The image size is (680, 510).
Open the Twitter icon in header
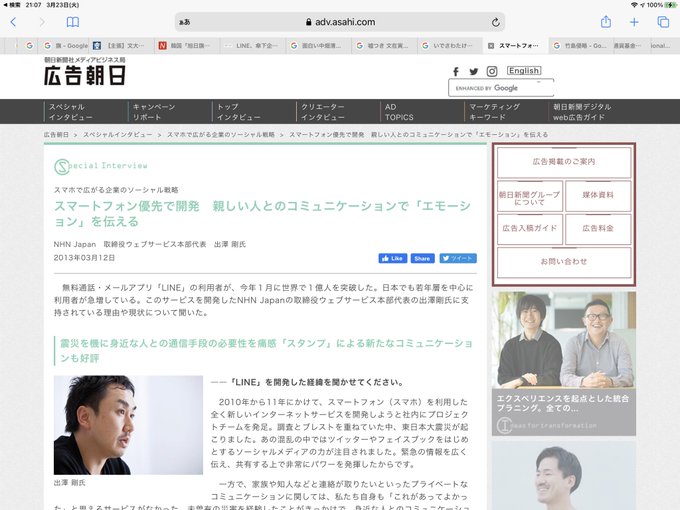474,72
